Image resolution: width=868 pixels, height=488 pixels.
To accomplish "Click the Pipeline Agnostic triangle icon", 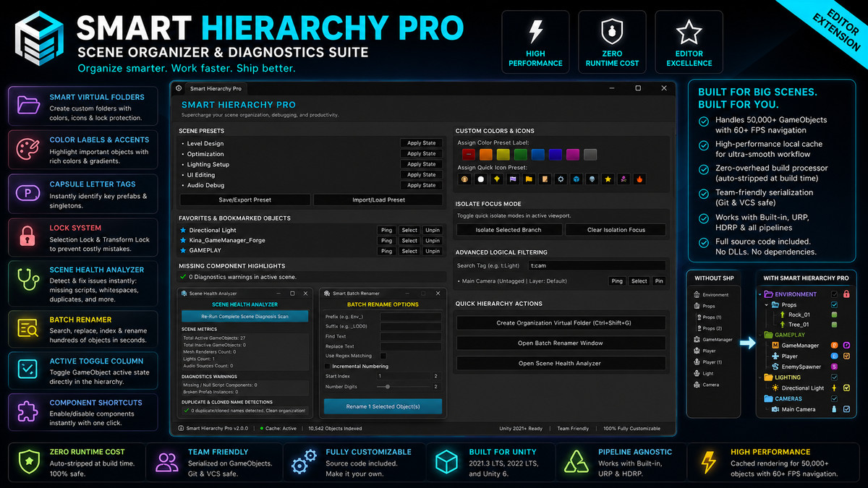I will click(576, 462).
